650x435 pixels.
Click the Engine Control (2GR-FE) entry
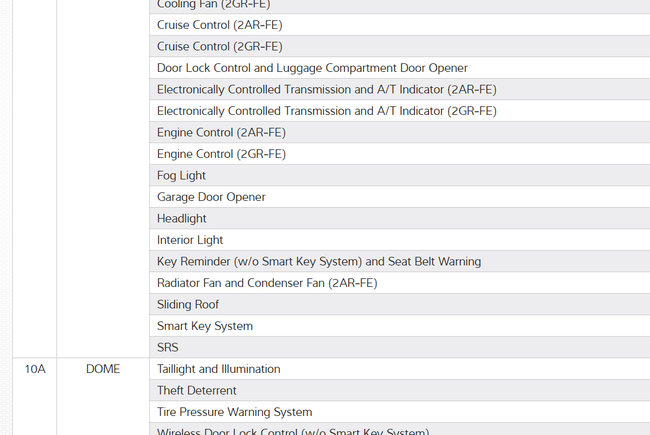tap(221, 154)
